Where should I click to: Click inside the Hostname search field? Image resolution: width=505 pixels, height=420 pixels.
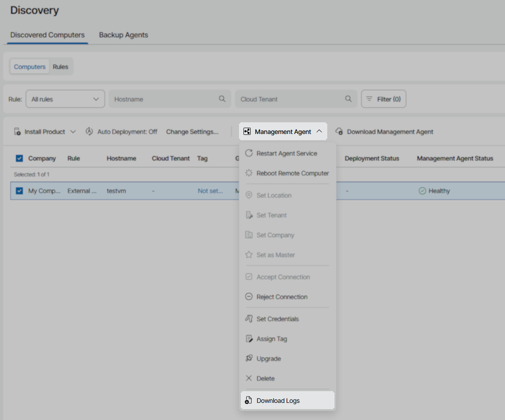[x=167, y=99]
